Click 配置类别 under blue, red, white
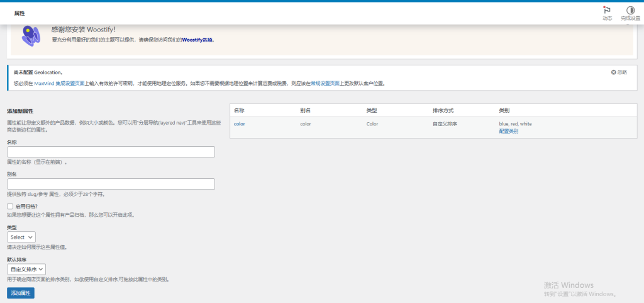Screen dimensions: 644x303 pos(508,131)
